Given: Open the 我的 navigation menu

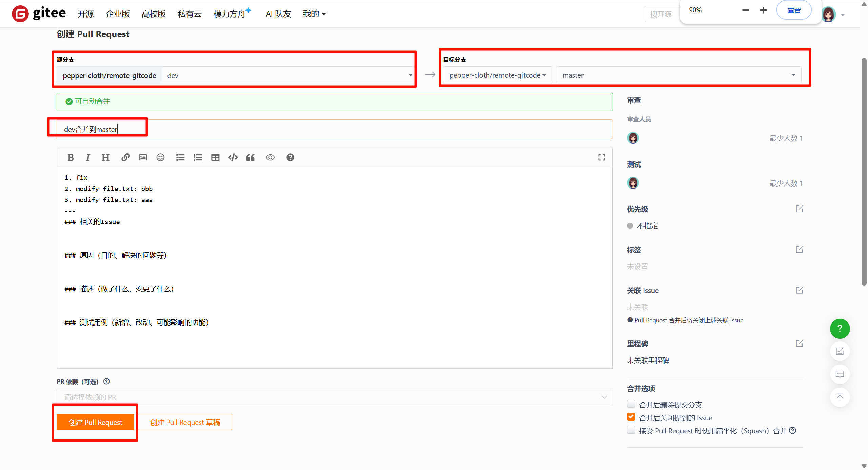Looking at the screenshot, I should (314, 14).
